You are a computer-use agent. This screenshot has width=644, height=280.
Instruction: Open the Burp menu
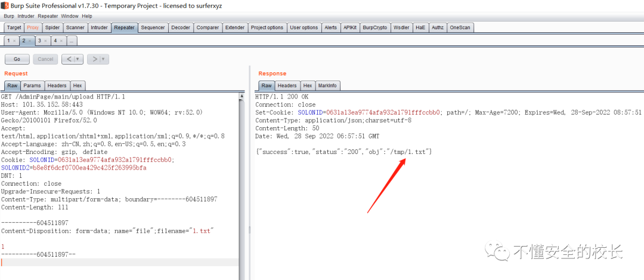tap(9, 16)
